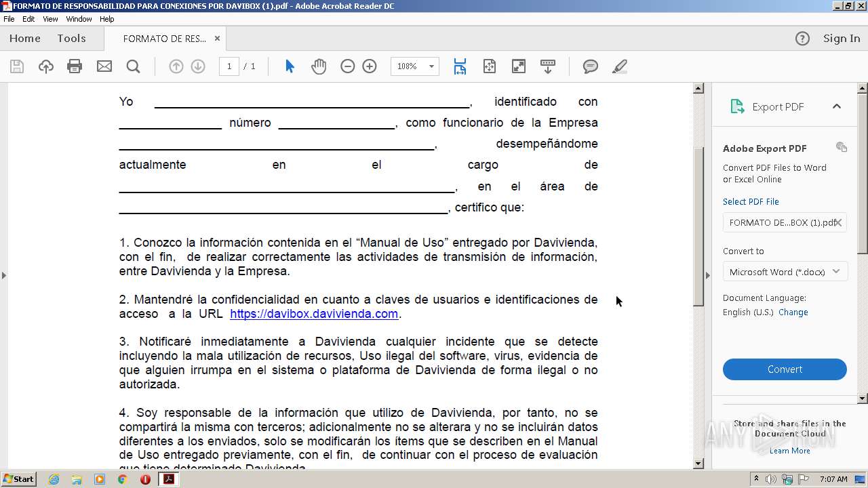Open the Windows Start menu
The image size is (868, 488).
(19, 479)
